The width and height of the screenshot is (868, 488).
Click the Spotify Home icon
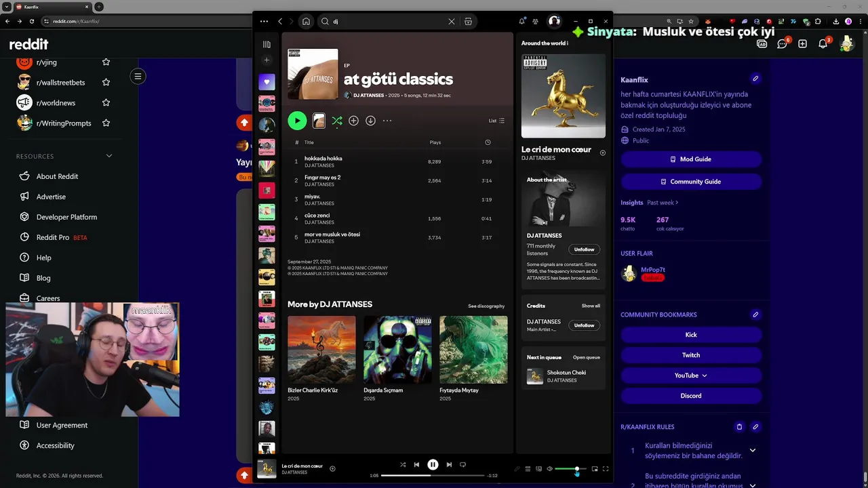coord(306,22)
